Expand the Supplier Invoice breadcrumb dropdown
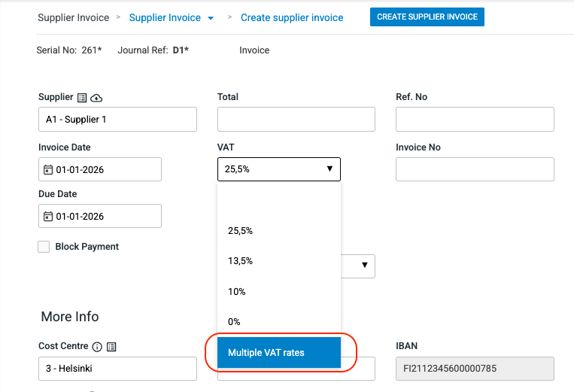The height and width of the screenshot is (392, 574). tap(211, 18)
